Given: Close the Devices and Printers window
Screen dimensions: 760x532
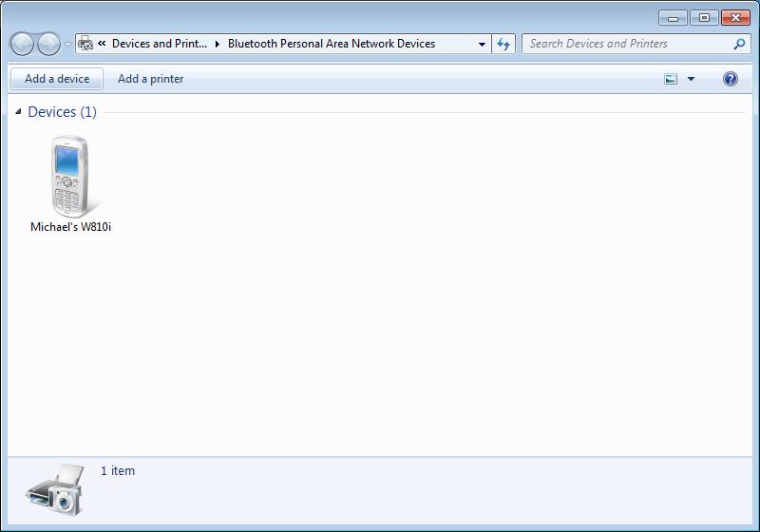Looking at the screenshot, I should click(735, 18).
